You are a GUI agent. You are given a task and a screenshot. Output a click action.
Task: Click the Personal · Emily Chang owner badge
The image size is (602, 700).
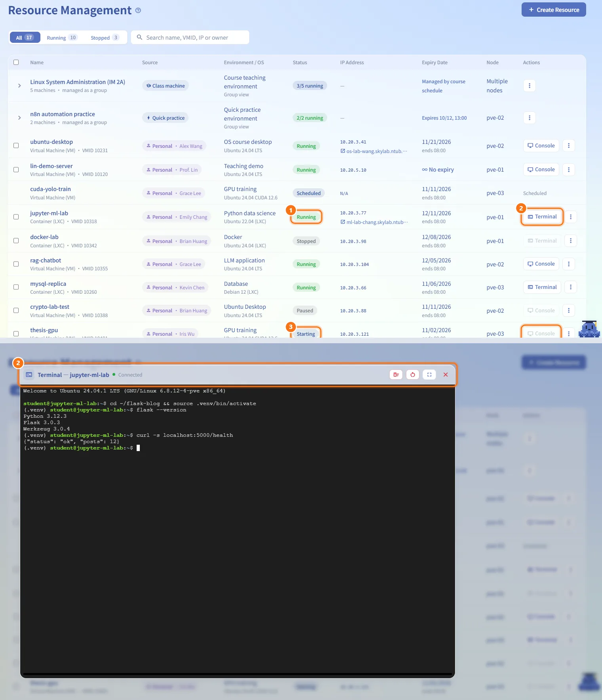click(x=177, y=217)
